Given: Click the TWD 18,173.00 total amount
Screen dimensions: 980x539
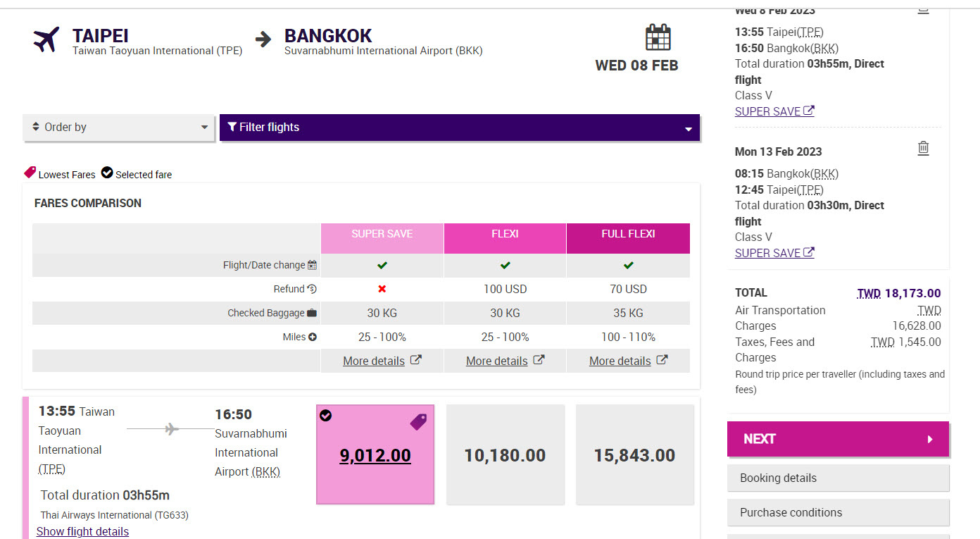Looking at the screenshot, I should pos(899,293).
